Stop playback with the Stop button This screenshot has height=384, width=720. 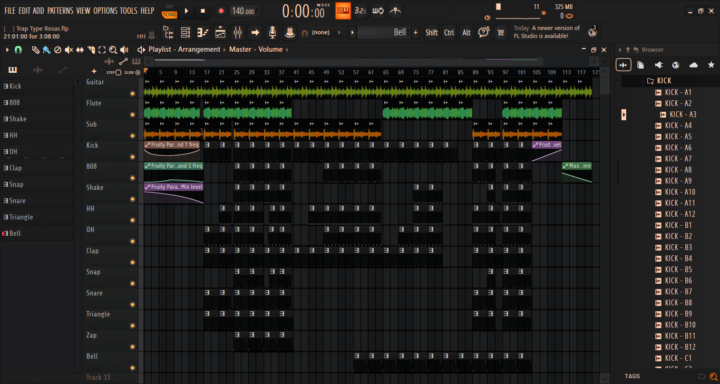(x=203, y=11)
